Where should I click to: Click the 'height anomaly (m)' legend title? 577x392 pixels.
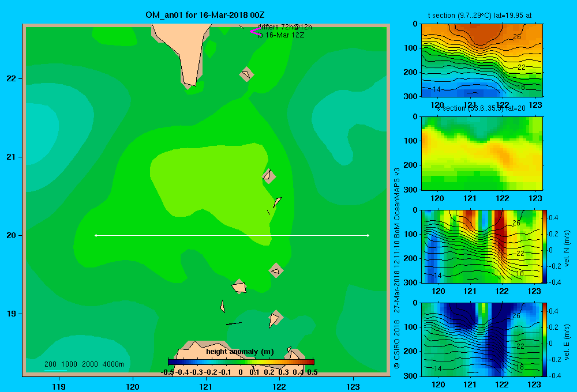(240, 352)
